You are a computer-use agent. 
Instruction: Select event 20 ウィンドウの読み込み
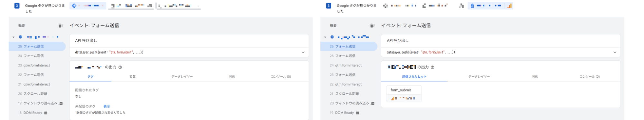click(x=349, y=103)
